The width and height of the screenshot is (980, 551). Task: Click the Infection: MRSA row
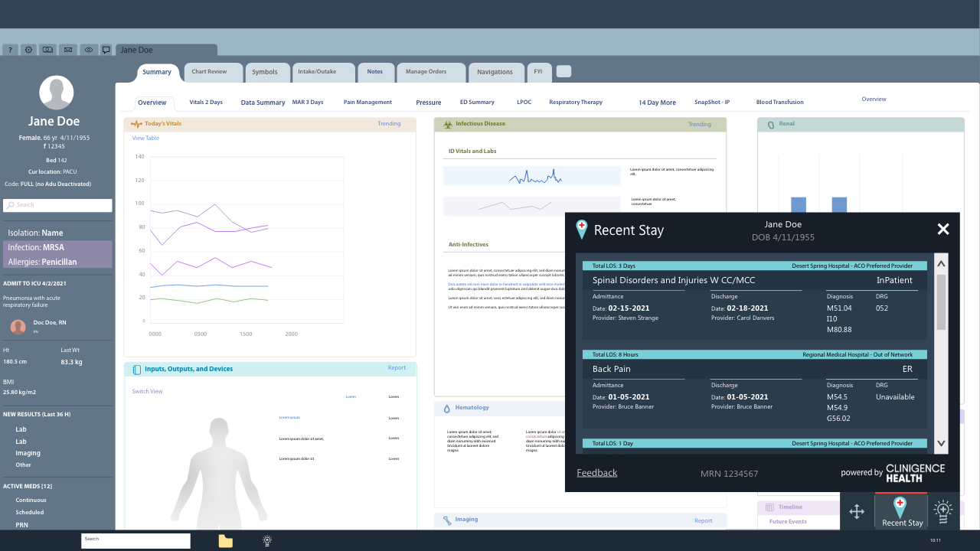point(57,248)
